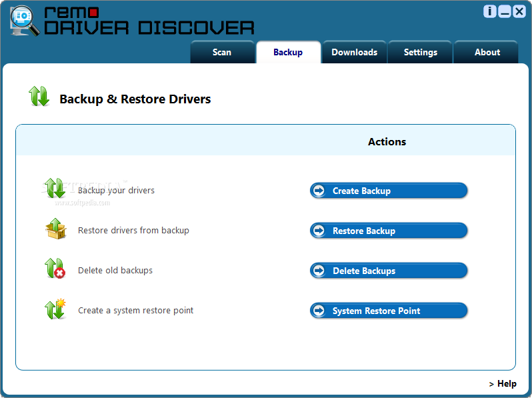The height and width of the screenshot is (398, 532).
Task: Click the box icon beside Restore drivers from backup
Action: 55,229
